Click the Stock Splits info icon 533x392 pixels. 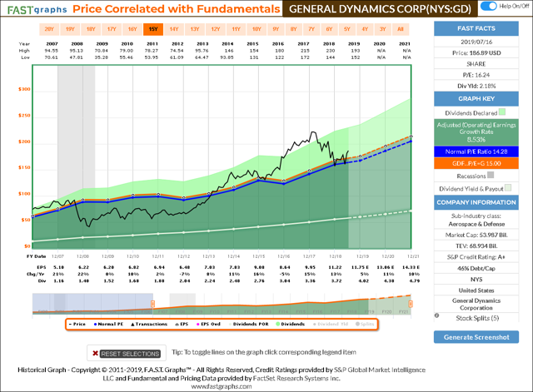pyautogui.click(x=436, y=315)
